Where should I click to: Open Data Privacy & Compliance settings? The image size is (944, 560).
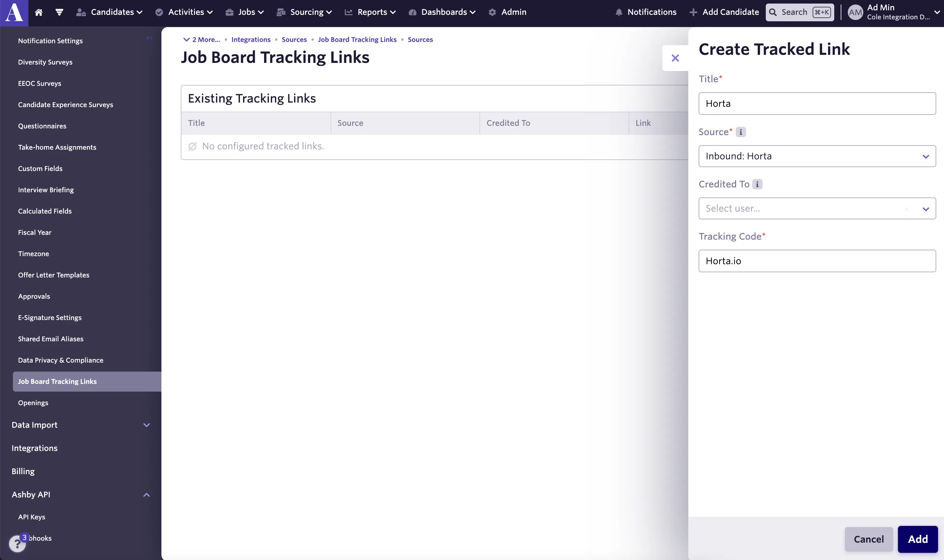pyautogui.click(x=60, y=360)
